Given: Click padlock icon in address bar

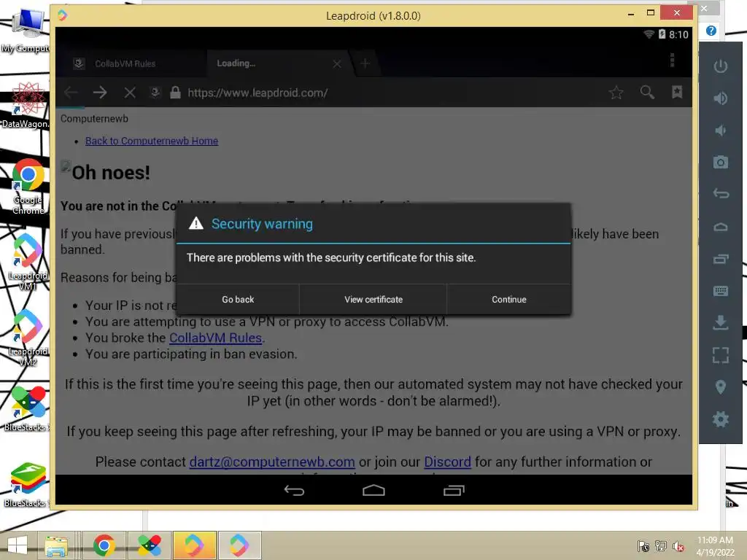Looking at the screenshot, I should coord(175,93).
